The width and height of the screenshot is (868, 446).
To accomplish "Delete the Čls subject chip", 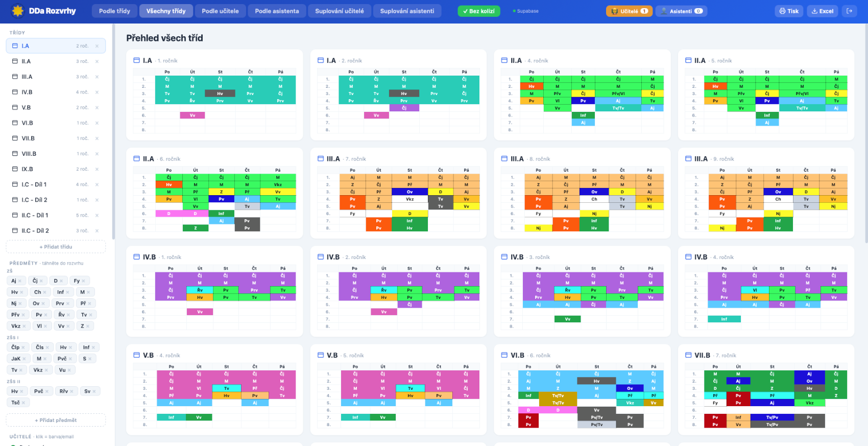I will tap(47, 347).
